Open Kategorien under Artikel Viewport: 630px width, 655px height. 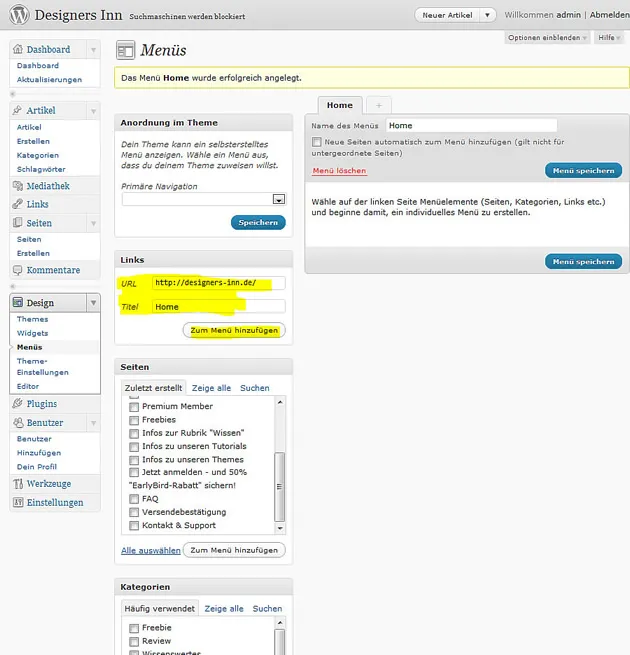point(38,155)
